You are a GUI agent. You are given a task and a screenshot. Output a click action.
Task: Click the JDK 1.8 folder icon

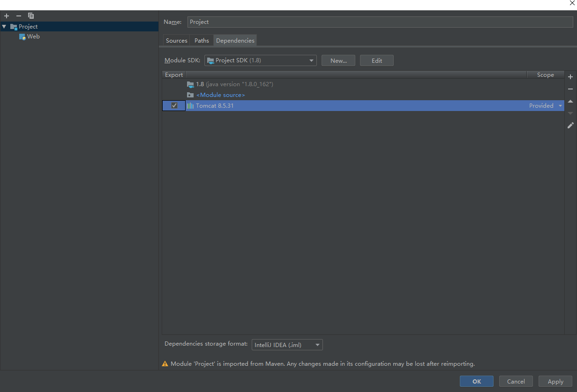(190, 84)
